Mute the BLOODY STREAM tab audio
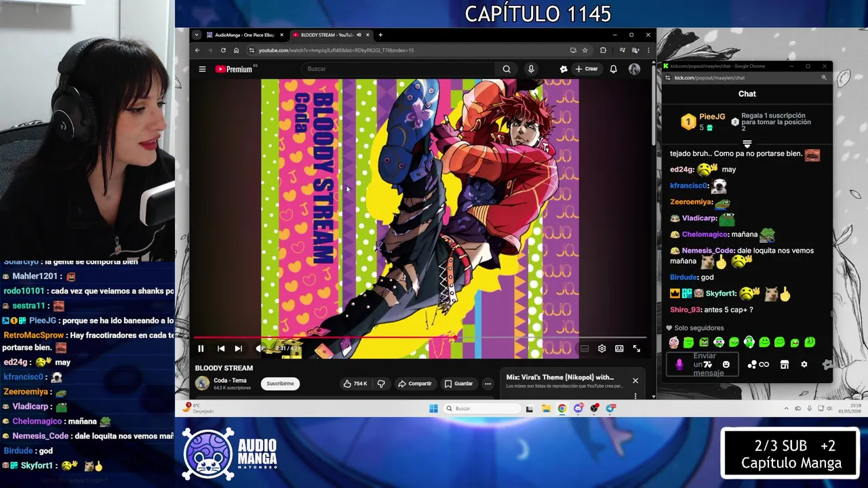Screen dimensions: 868x488 coord(359,35)
